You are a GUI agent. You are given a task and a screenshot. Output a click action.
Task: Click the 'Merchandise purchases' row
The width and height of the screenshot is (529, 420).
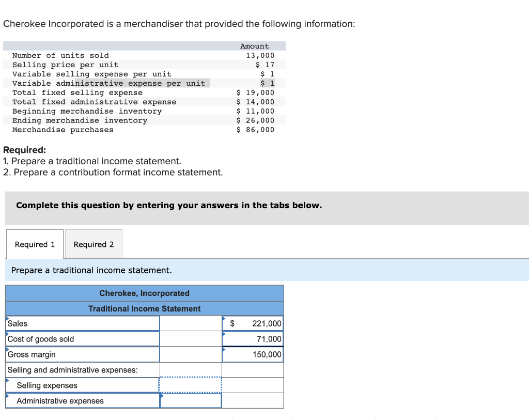pos(145,130)
